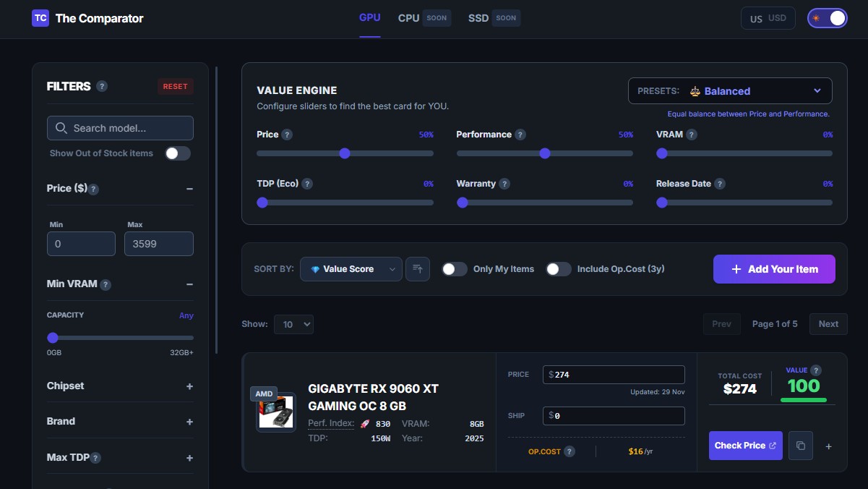This screenshot has height=489, width=868.
Task: Click the Release Date weight slider handle
Action: coord(662,203)
